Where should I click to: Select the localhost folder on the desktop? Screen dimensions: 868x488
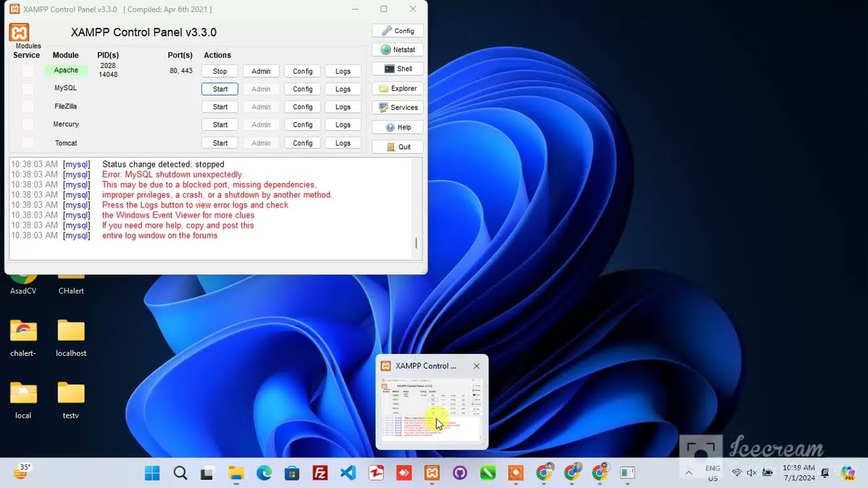[71, 338]
